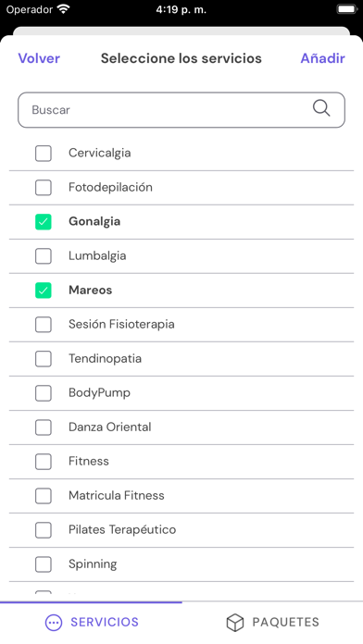Viewport: 363px width, 644px height.
Task: Select the Sesión Fisioterapia checkbox
Action: [44, 325]
